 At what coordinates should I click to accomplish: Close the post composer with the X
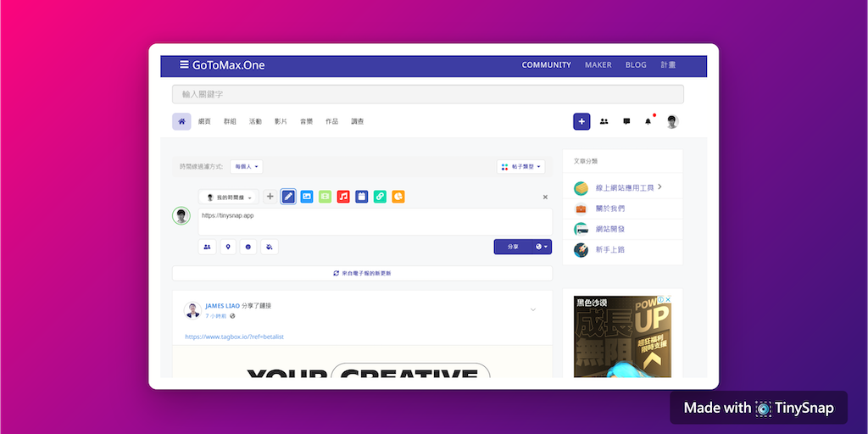click(x=545, y=197)
